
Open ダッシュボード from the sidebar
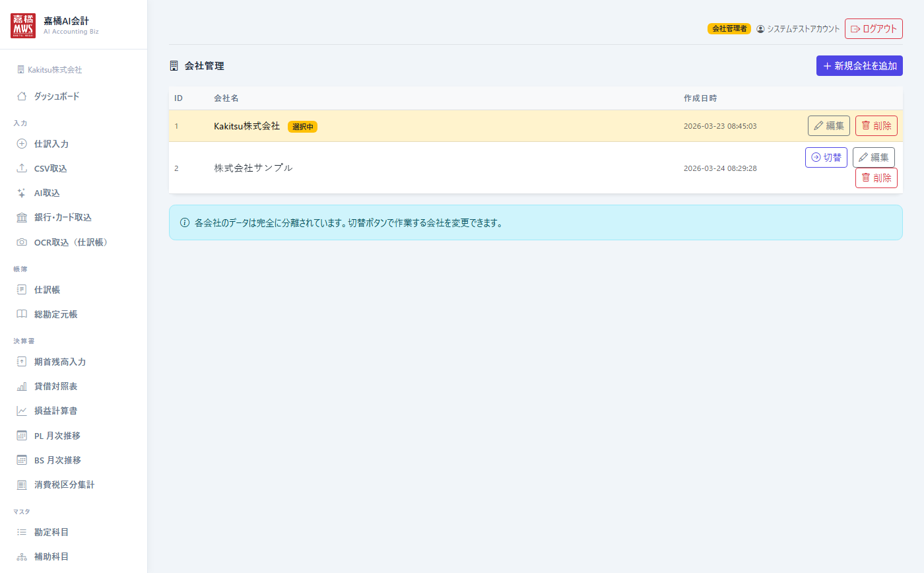[73, 96]
